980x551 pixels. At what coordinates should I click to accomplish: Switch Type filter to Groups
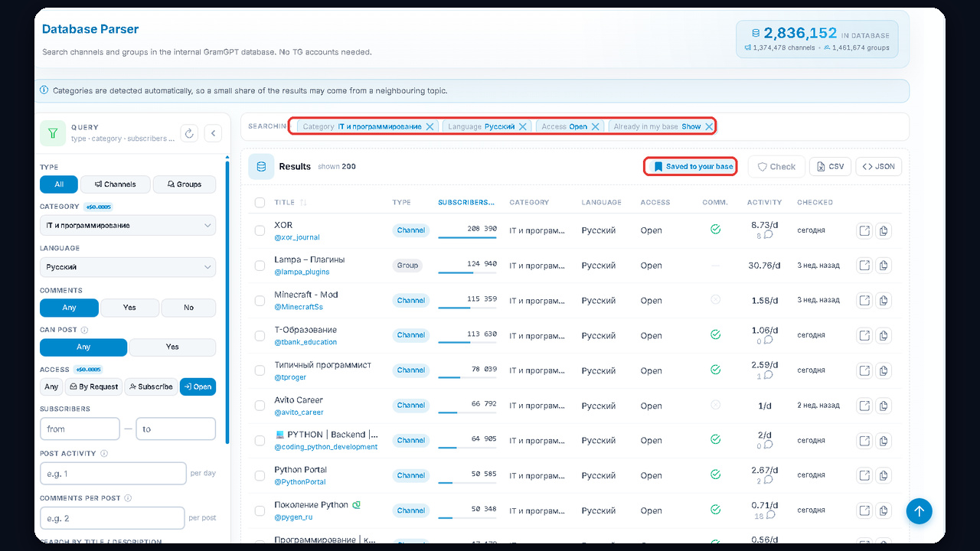[x=185, y=184]
